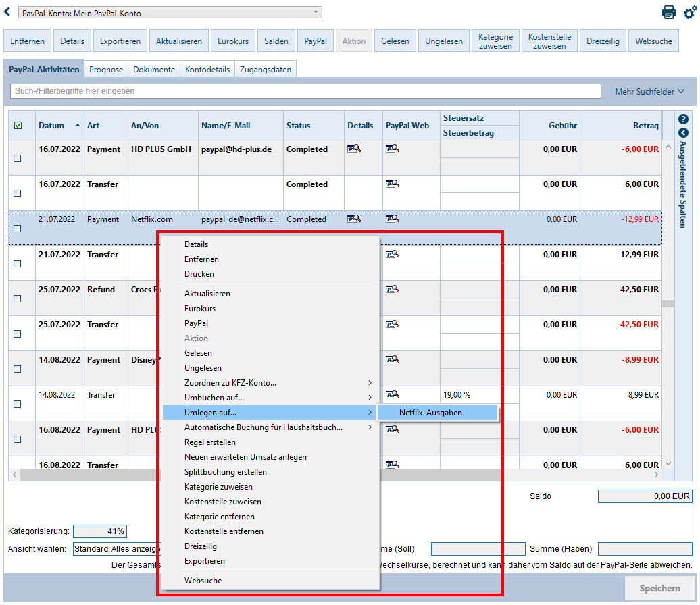The width and height of the screenshot is (700, 605).
Task: Click the printer icon
Action: coord(668,12)
